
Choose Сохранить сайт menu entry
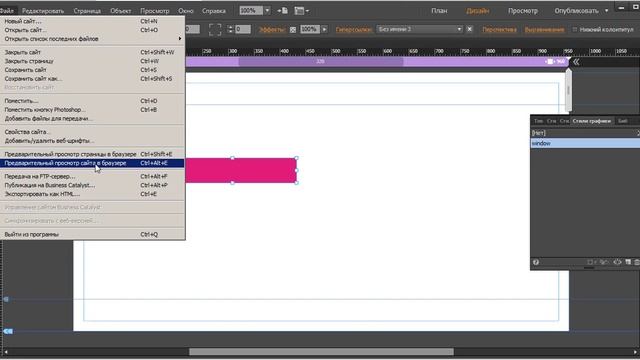click(x=92, y=70)
